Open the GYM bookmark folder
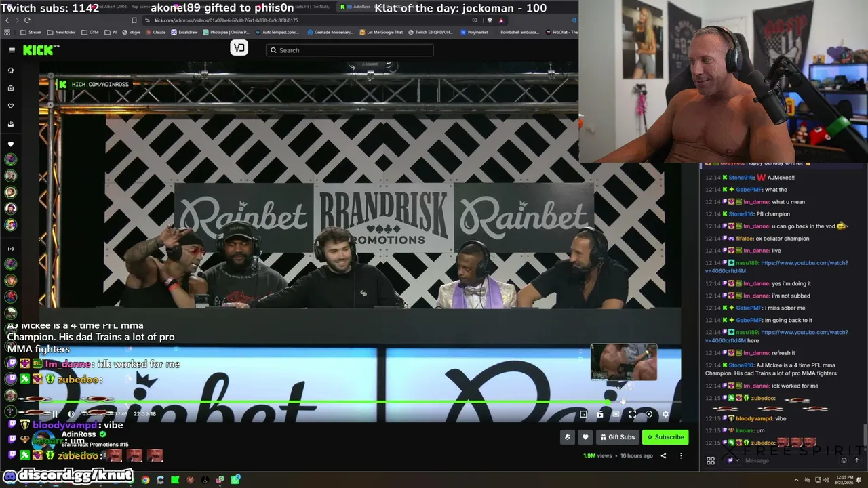 pos(90,32)
